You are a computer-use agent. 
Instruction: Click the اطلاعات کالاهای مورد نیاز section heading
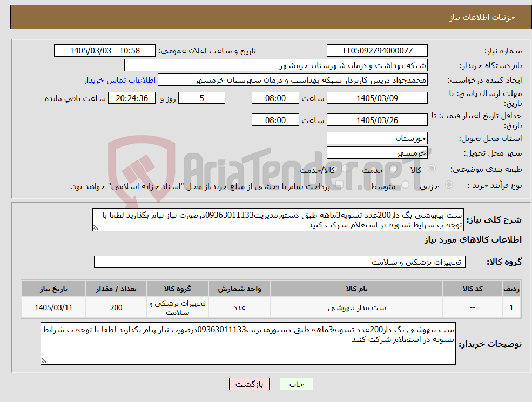point(473,240)
